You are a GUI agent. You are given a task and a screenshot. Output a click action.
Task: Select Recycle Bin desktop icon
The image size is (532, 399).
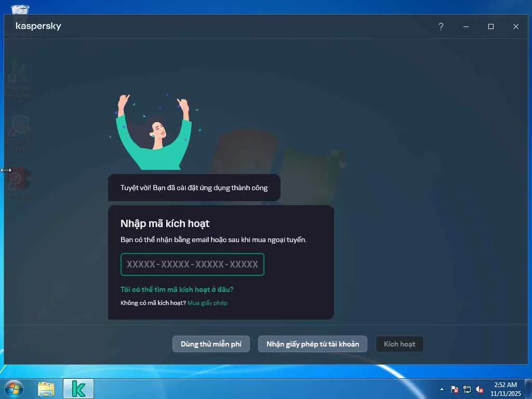20,9
